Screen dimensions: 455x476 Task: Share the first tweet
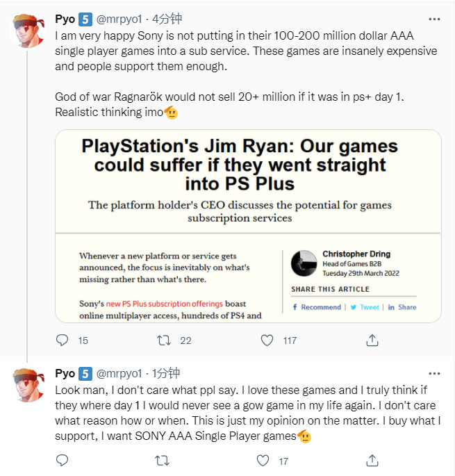pos(372,340)
